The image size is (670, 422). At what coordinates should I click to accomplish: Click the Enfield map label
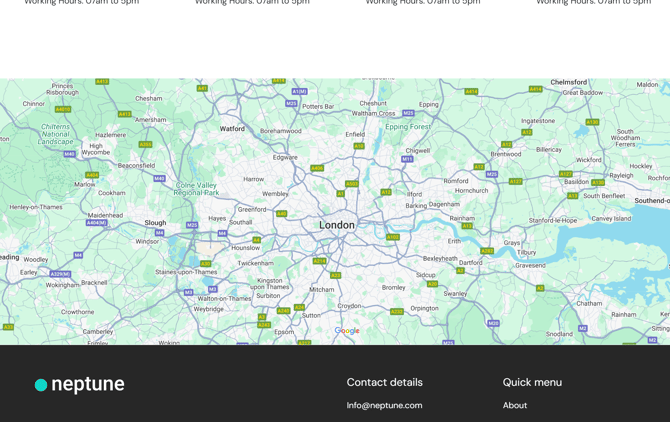coord(355,134)
